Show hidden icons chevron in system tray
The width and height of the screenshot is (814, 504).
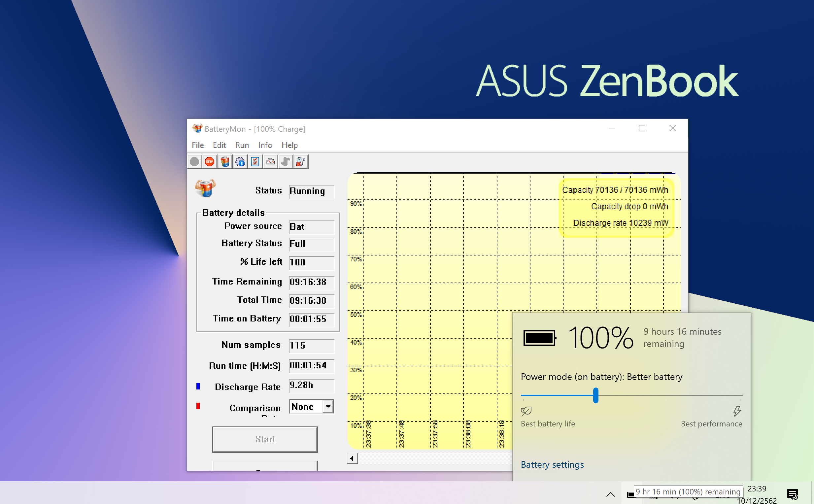(610, 495)
